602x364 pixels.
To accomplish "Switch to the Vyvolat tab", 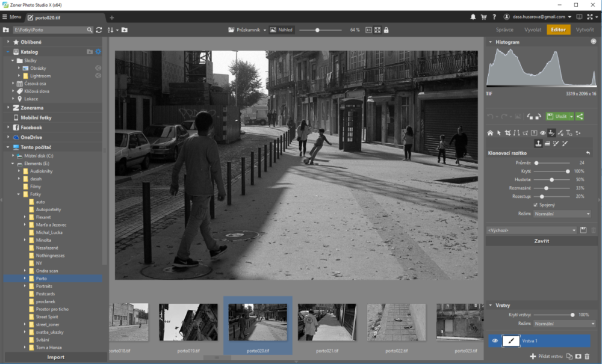I will pyautogui.click(x=532, y=29).
